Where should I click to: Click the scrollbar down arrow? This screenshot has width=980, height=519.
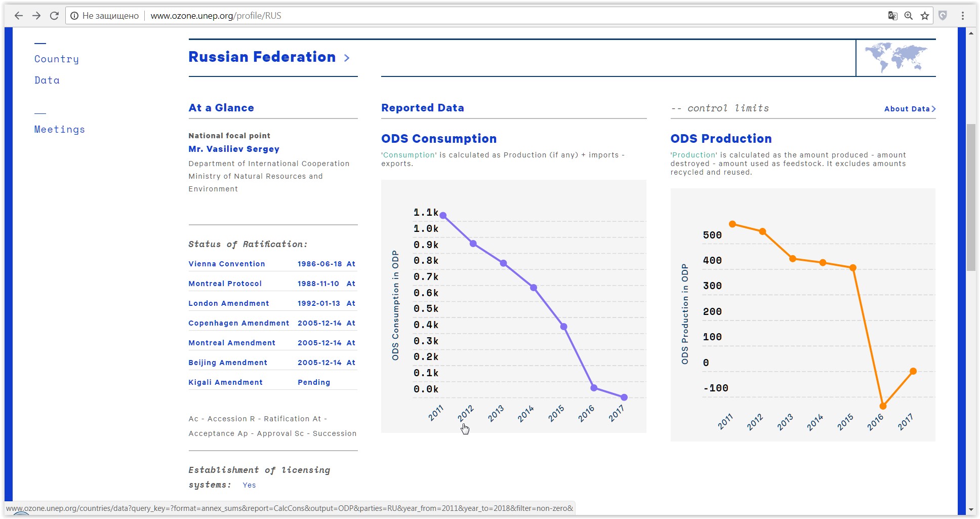[971, 509]
